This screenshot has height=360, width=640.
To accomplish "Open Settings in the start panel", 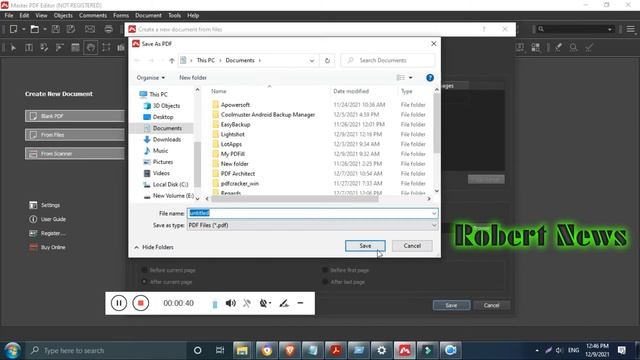I will (x=45, y=205).
